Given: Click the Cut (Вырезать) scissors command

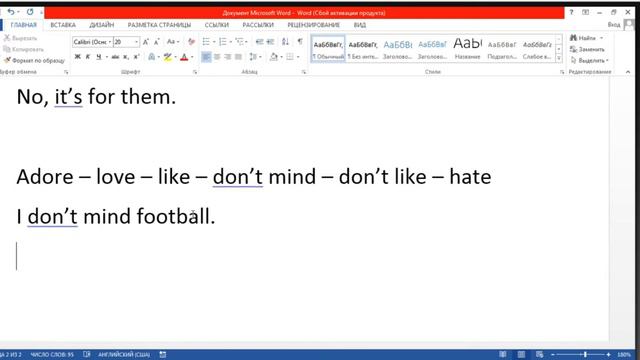Looking at the screenshot, I should click(x=20, y=38).
